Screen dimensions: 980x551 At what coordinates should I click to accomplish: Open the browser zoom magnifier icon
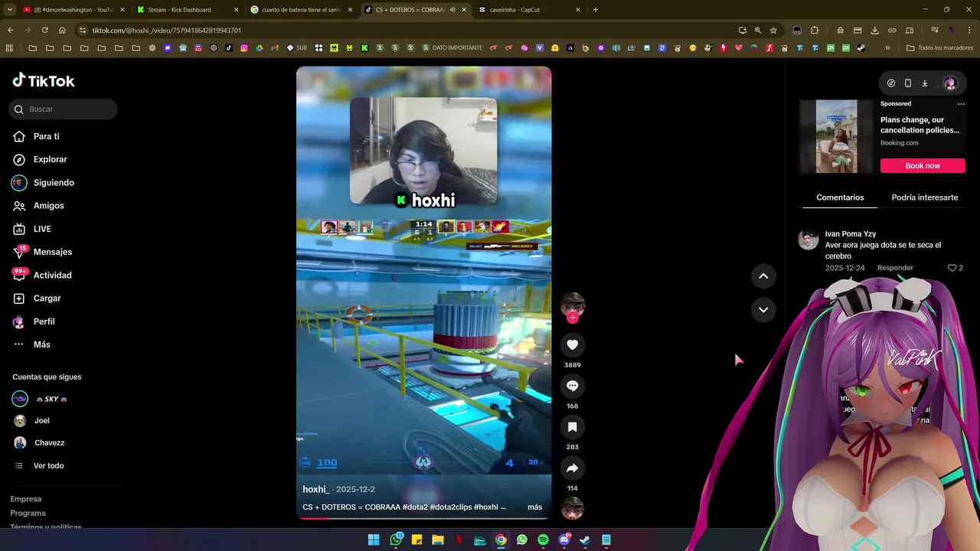[x=758, y=30]
